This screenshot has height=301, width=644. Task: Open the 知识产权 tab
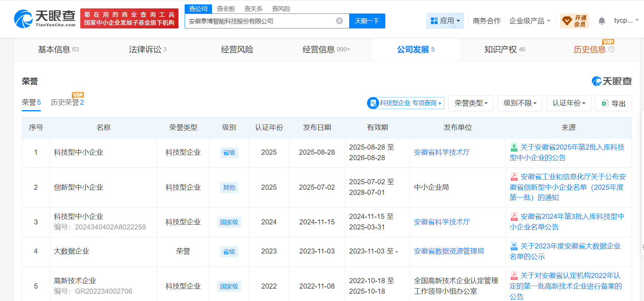505,49
